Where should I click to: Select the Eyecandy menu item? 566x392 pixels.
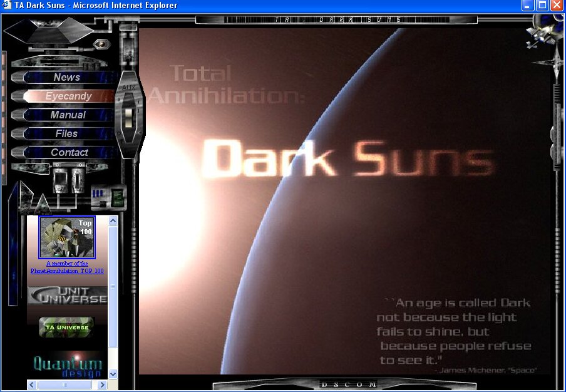coord(68,96)
